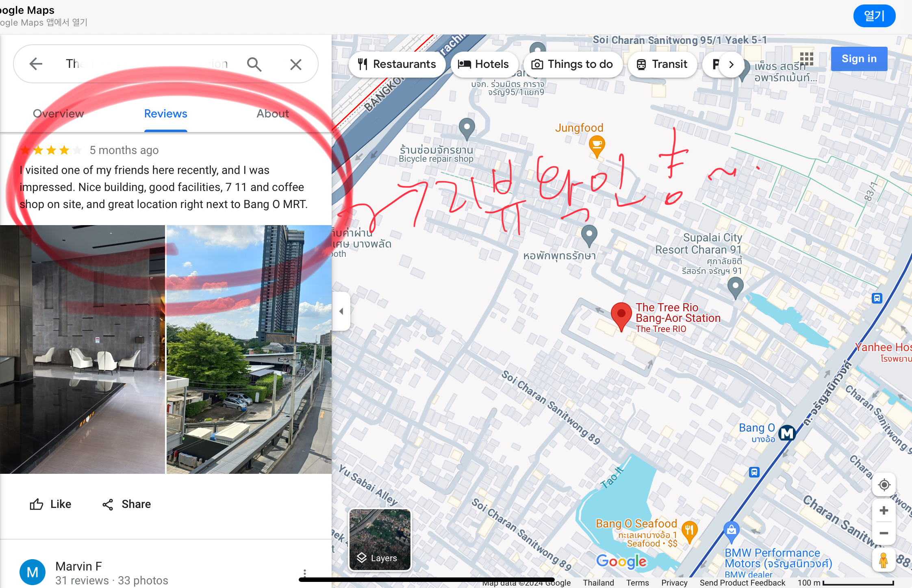912x588 pixels.
Task: Click the Google logo on map
Action: point(621,561)
